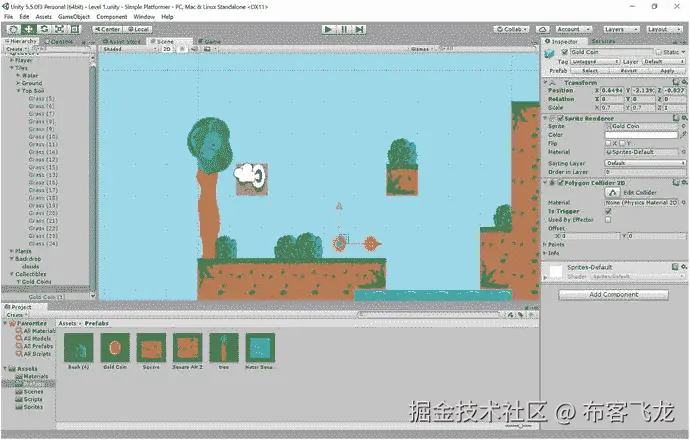
Task: Toggle Polygon Collider 2D enabled checkbox
Action: click(x=561, y=183)
